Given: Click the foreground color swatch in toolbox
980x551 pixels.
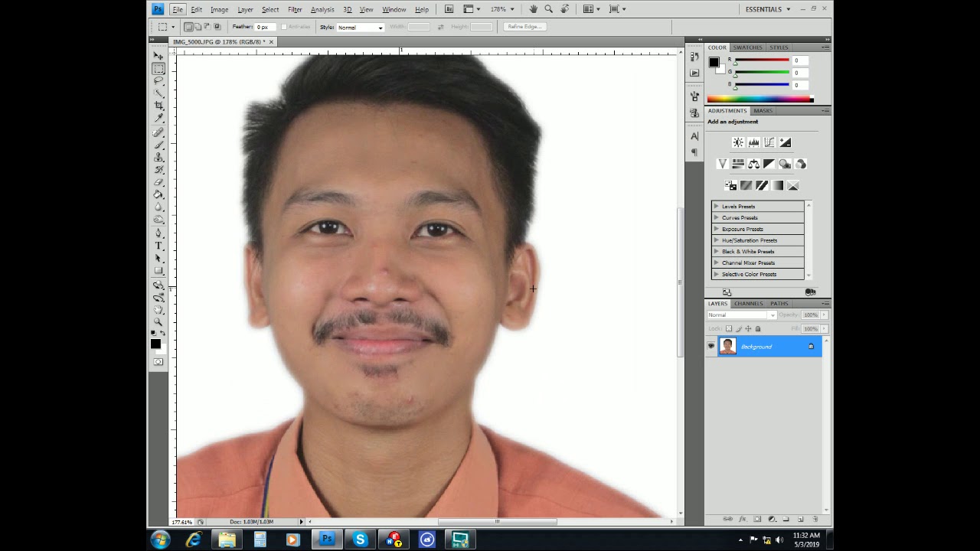Looking at the screenshot, I should click(x=155, y=344).
